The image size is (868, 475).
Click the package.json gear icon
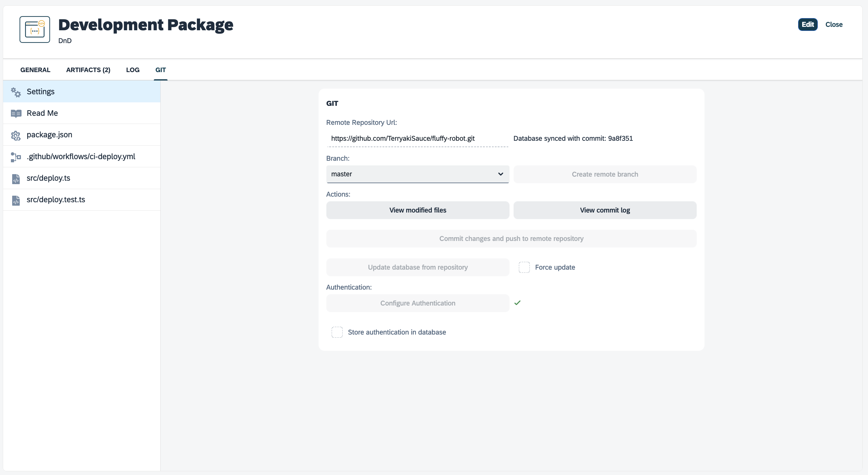16,135
